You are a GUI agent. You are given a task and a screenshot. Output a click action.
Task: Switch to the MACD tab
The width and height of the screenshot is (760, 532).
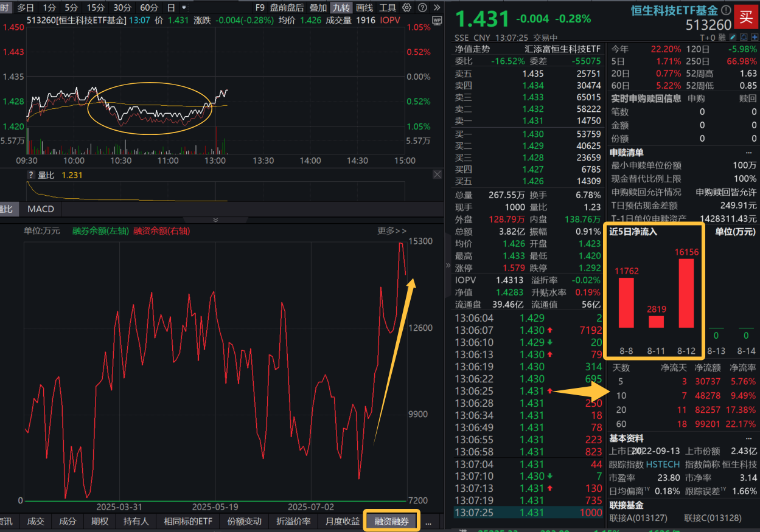tap(40, 209)
